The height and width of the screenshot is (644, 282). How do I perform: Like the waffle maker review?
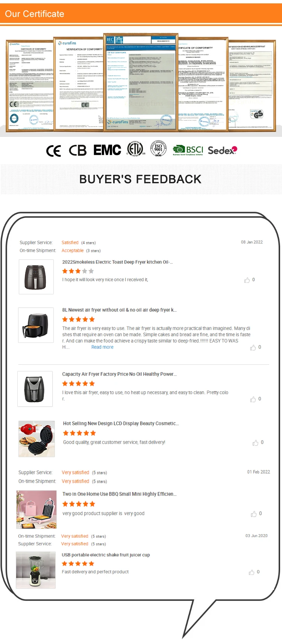(255, 443)
